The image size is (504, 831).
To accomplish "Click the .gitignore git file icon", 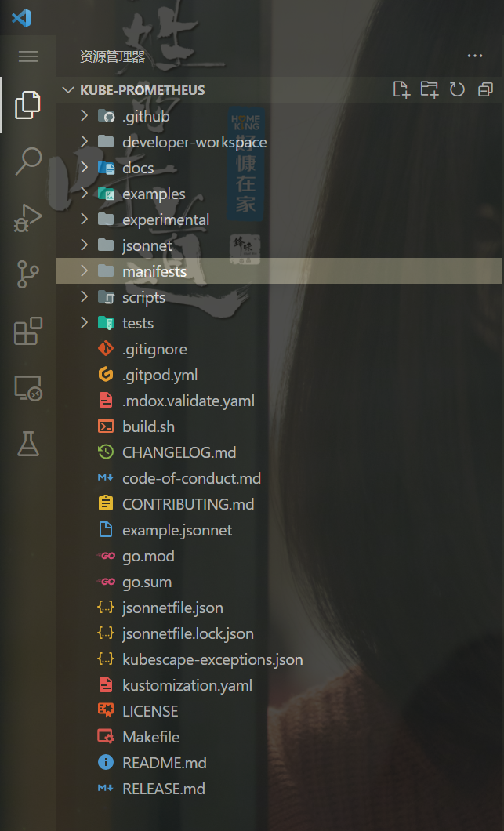I will pos(106,349).
